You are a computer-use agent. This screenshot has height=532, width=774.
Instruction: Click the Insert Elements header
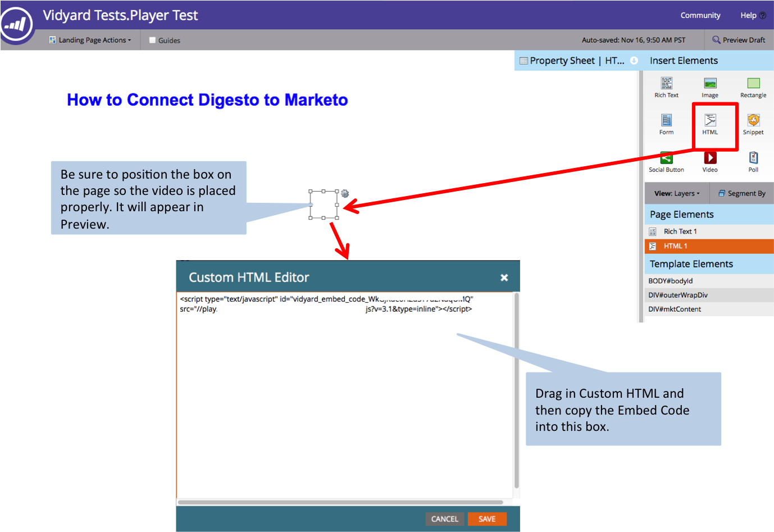[x=684, y=61]
